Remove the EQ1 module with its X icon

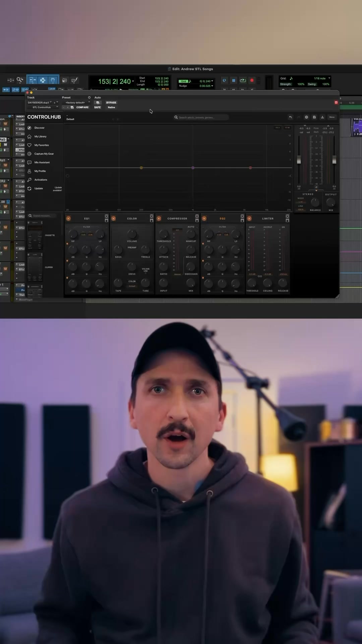click(x=107, y=216)
